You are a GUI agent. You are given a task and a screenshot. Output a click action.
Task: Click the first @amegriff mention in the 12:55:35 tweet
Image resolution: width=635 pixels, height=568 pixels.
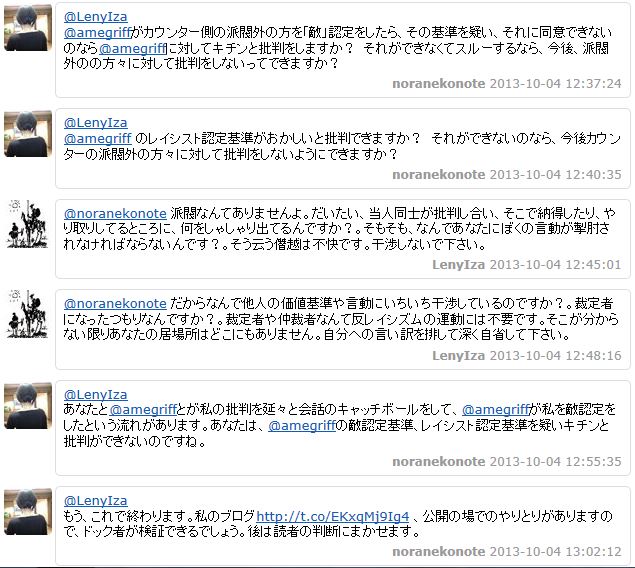coord(143,410)
